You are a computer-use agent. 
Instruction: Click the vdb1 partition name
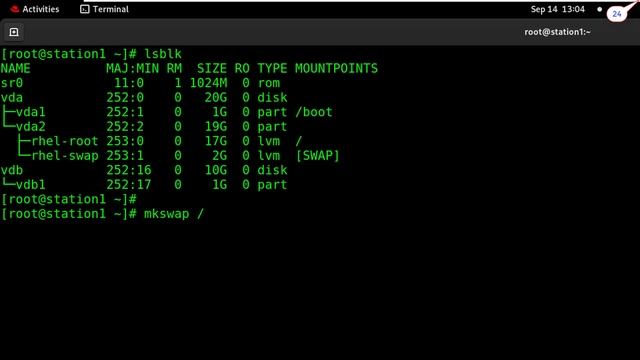31,185
